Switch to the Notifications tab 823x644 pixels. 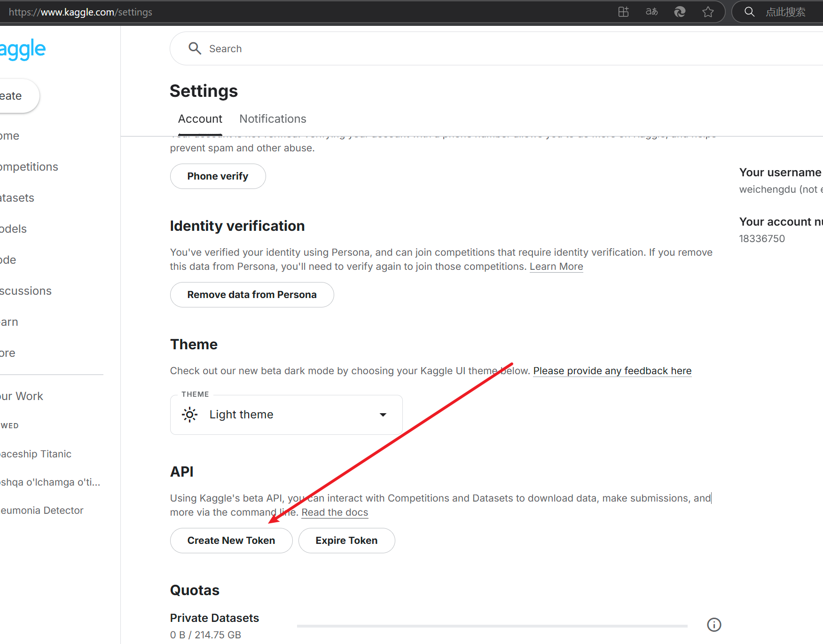pos(273,119)
